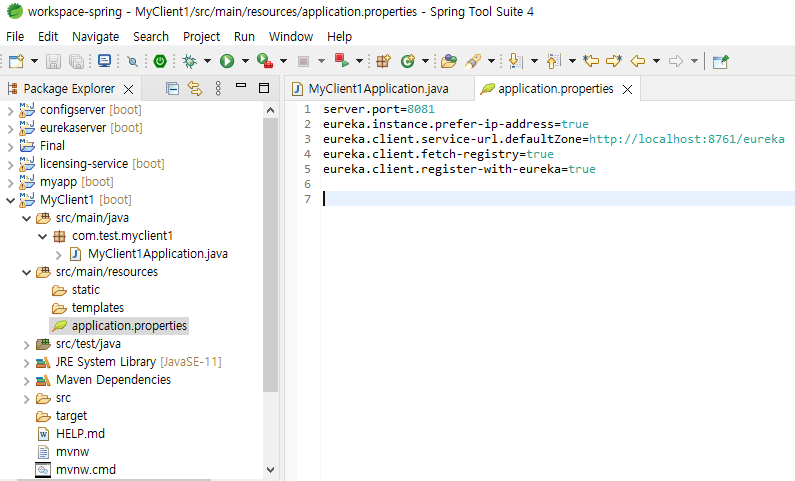Toggle Skip All Breakpoints icon
This screenshot has height=481, width=795.
click(132, 61)
